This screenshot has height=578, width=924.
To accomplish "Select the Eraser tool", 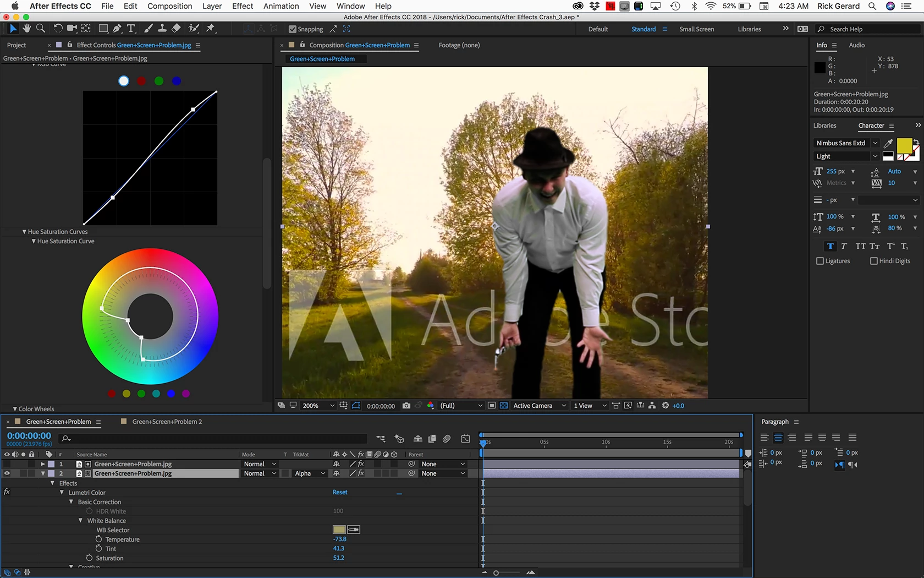I will 176,28.
